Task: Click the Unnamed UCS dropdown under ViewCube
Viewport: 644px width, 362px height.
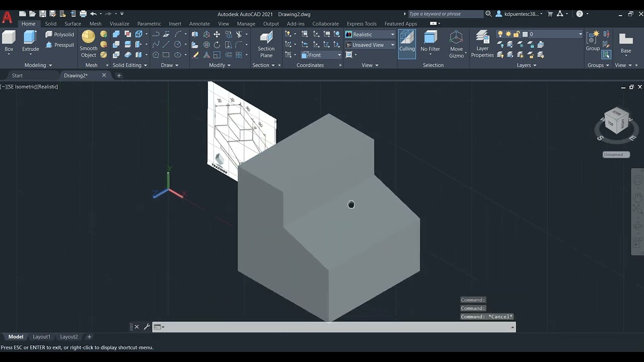Action: point(616,155)
